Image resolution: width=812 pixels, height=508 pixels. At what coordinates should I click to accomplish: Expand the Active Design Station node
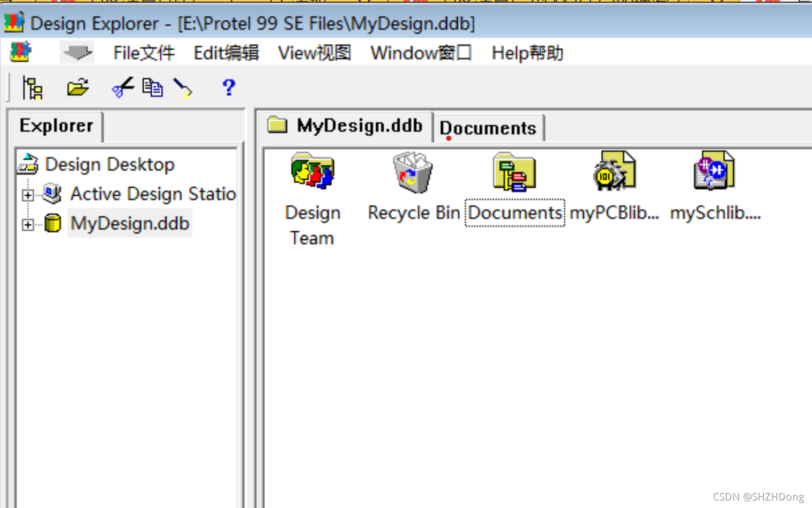coord(28,195)
